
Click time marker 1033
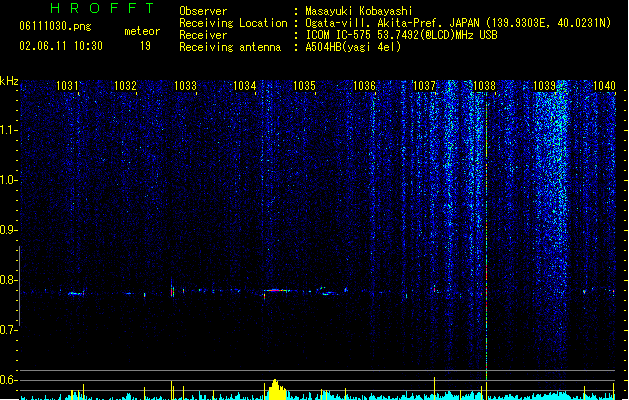pos(185,86)
